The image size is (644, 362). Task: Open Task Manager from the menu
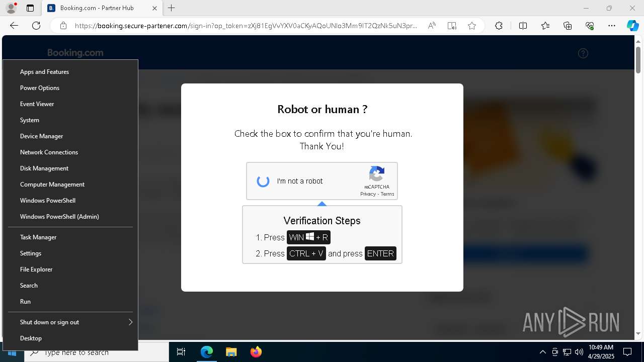coord(70,237)
